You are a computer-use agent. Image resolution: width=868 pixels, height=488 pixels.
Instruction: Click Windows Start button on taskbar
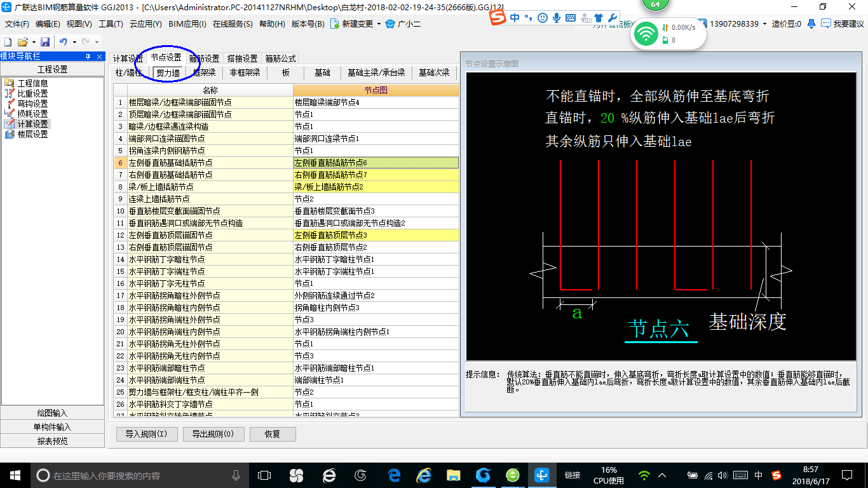point(15,475)
